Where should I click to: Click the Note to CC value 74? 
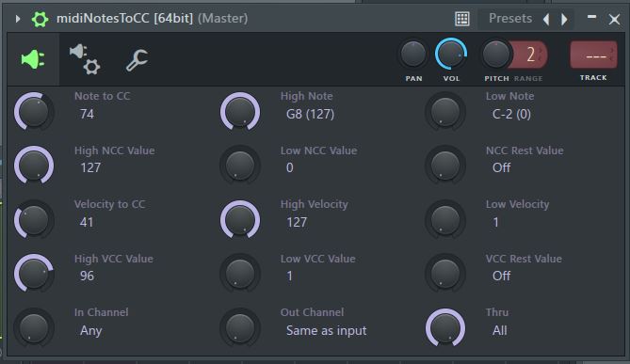coord(87,114)
